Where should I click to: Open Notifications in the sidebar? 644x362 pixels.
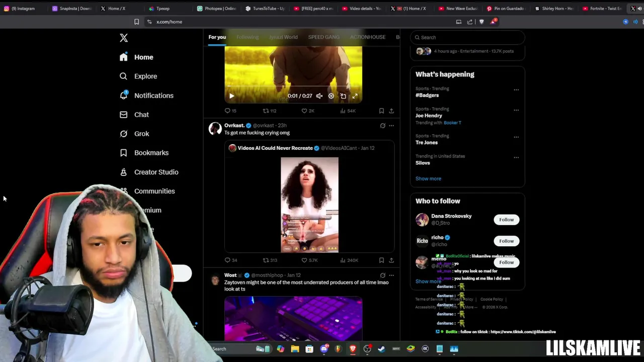click(146, 96)
